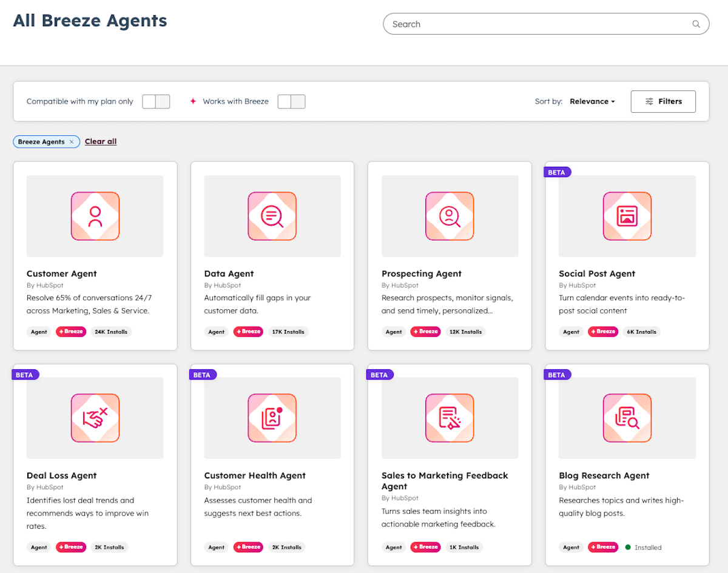728x573 pixels.
Task: Select the Agent tag on Data Agent card
Action: pos(216,332)
